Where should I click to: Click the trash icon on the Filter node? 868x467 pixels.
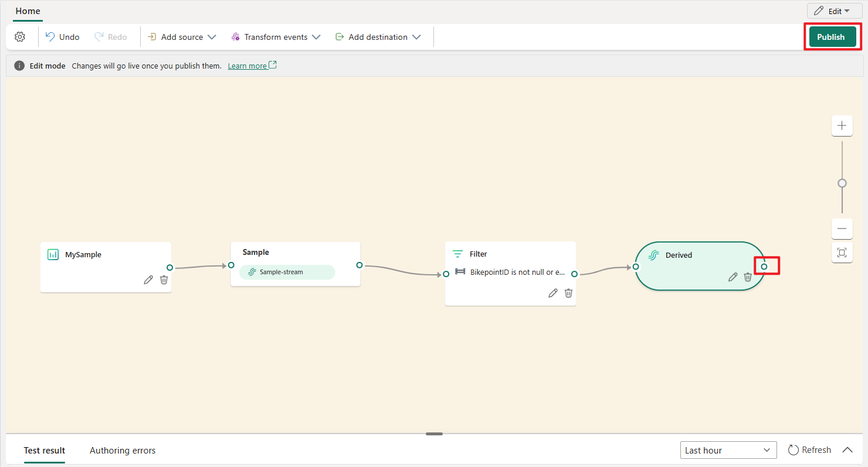pyautogui.click(x=568, y=292)
